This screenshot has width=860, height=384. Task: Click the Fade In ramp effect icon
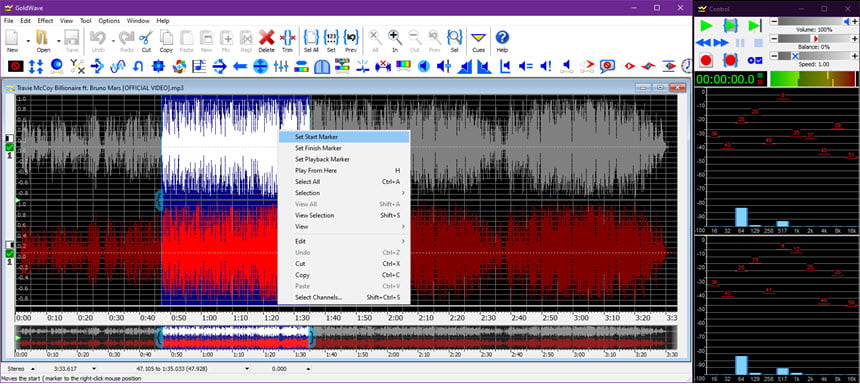[465, 66]
